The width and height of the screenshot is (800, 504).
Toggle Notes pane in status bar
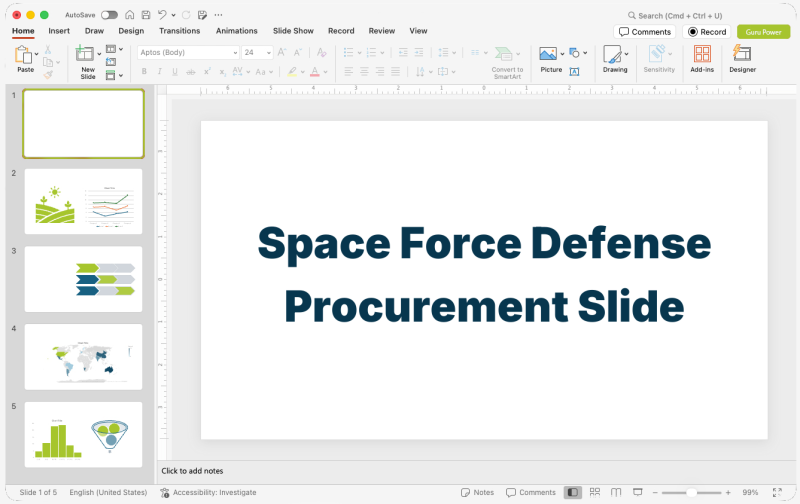coord(478,492)
